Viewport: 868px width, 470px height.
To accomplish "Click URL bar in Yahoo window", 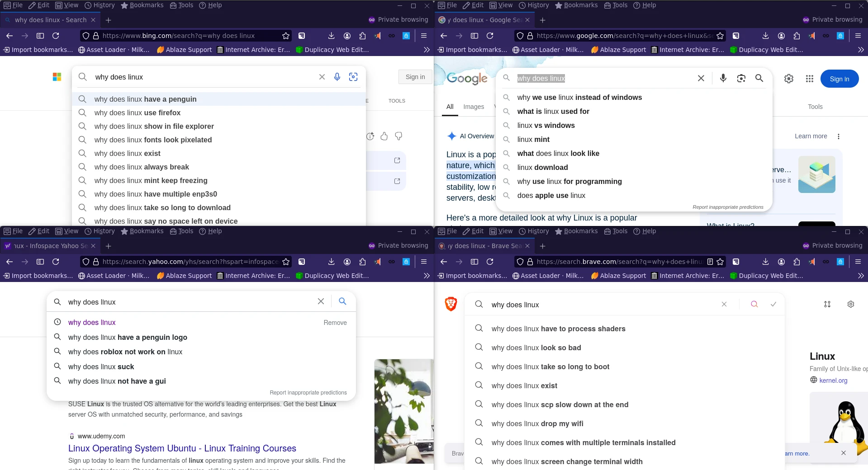I will coord(190,262).
